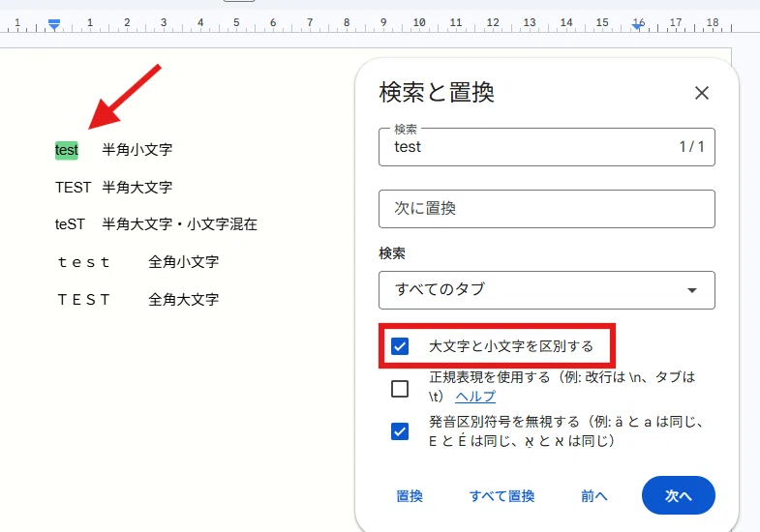Click the right indent marker on ruler
760x532 pixels.
tap(638, 26)
